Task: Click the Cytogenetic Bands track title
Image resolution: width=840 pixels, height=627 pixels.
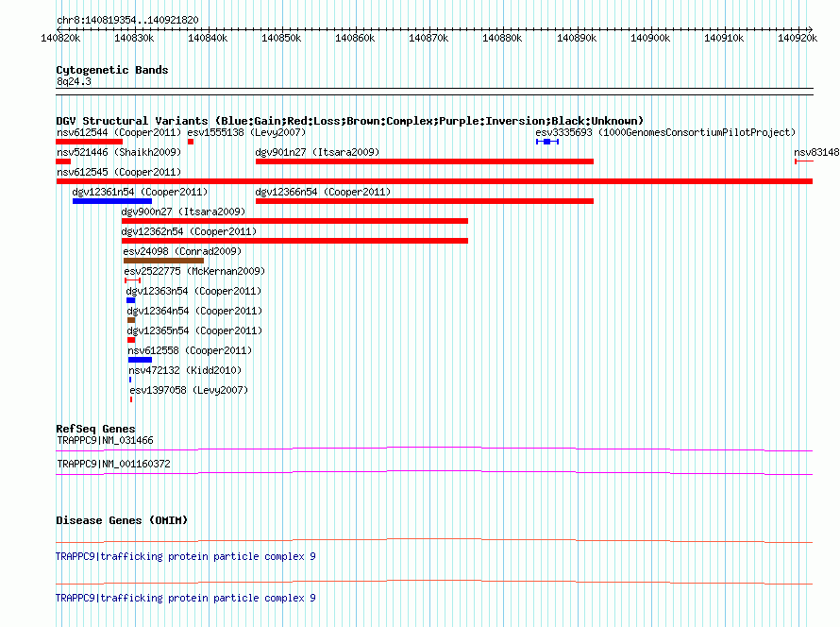Action: (112, 70)
